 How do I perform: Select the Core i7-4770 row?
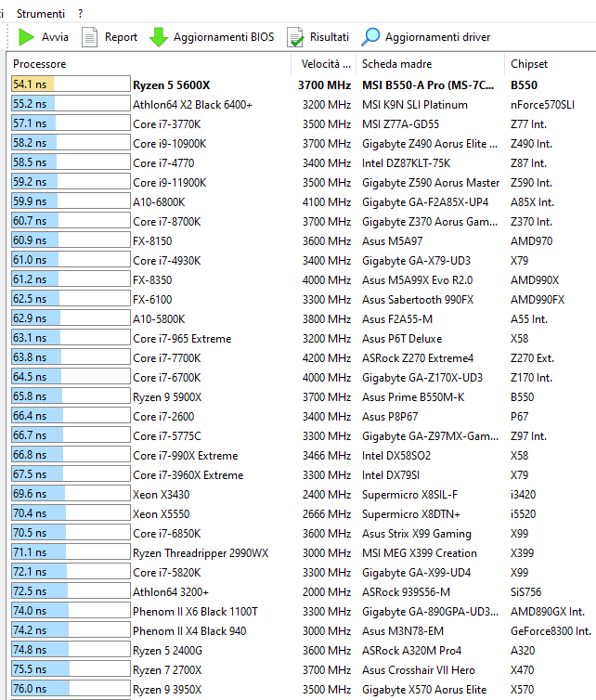pos(303,163)
